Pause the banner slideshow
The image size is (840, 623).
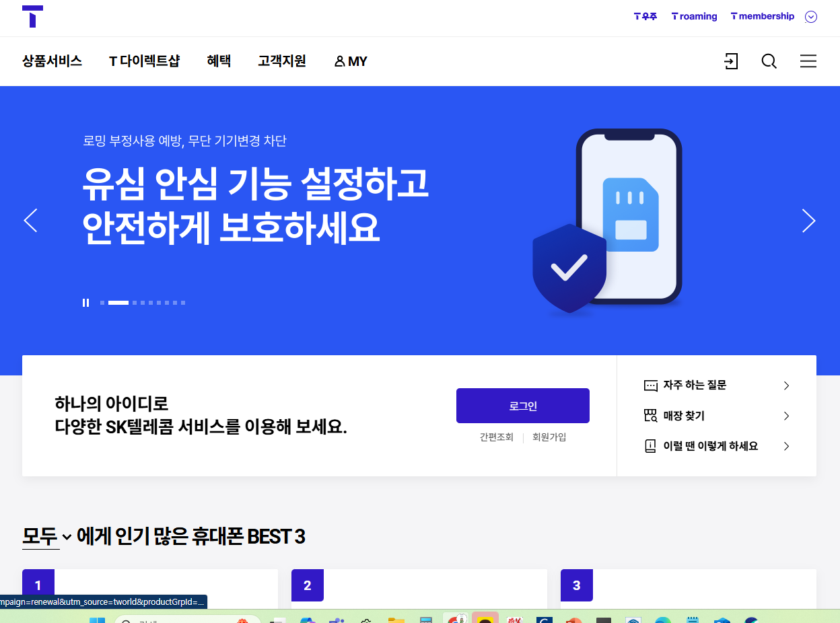tap(85, 303)
